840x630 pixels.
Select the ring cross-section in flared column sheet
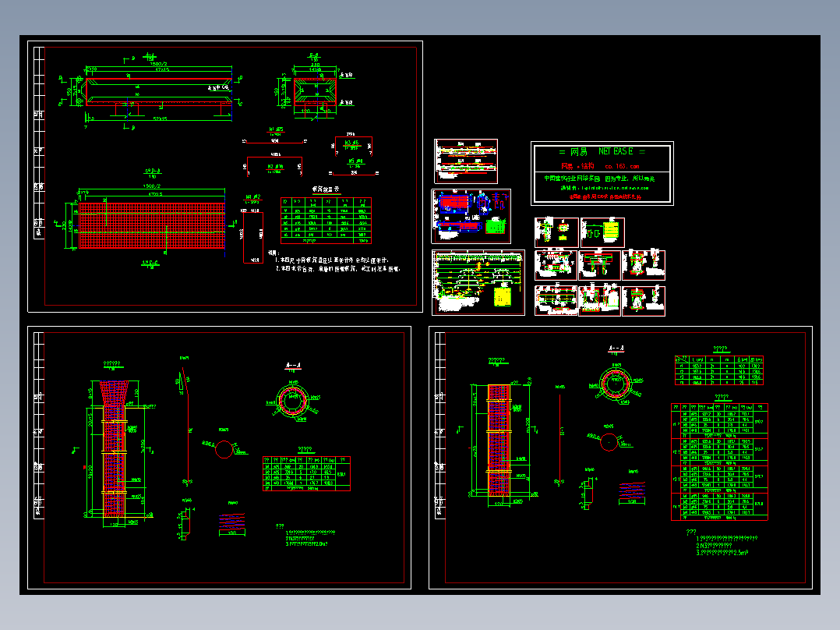pos(292,400)
